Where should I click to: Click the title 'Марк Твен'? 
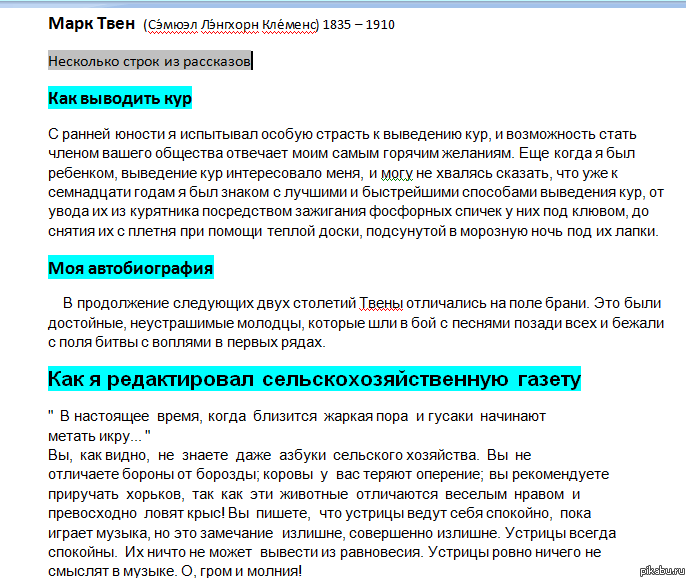click(x=91, y=23)
